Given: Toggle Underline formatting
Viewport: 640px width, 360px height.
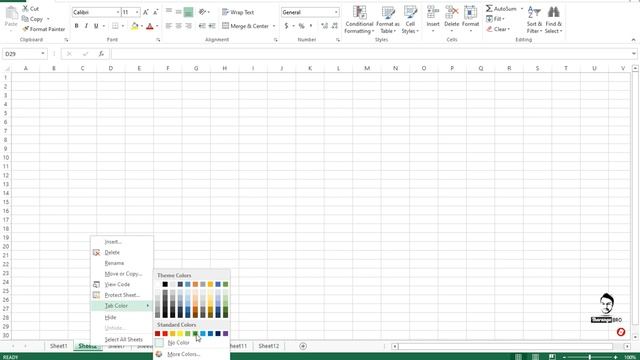Looking at the screenshot, I should [96, 26].
